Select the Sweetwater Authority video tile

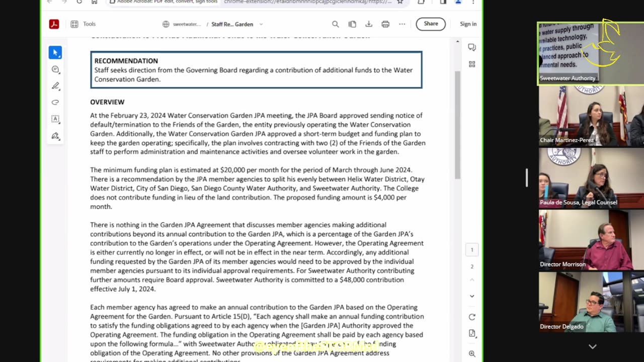(x=591, y=53)
